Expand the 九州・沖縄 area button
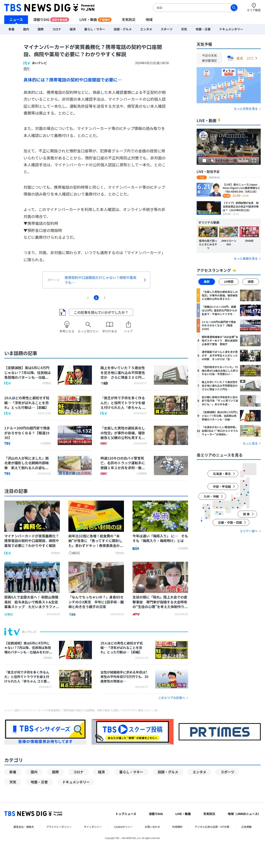The width and height of the screenshot is (265, 868). click(212, 496)
